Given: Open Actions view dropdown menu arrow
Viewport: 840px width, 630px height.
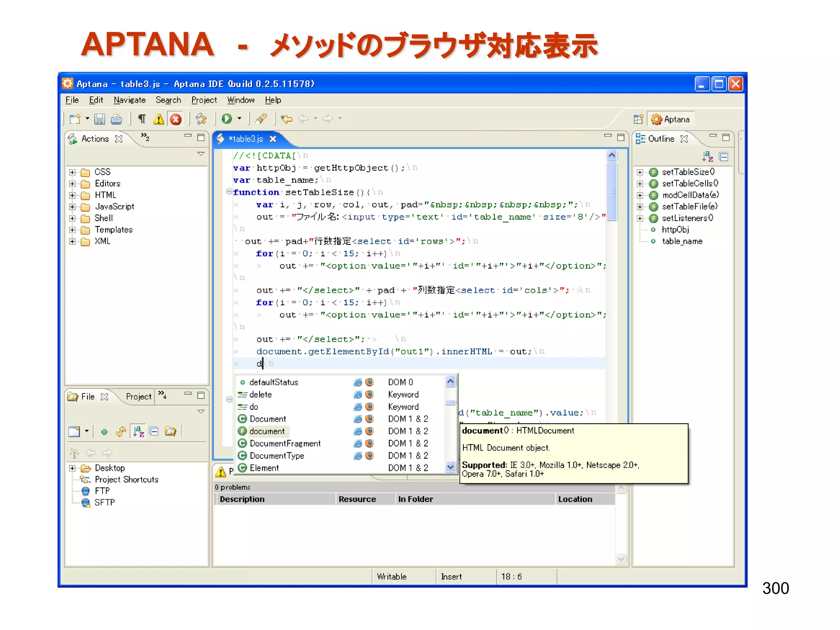Looking at the screenshot, I should (x=201, y=154).
